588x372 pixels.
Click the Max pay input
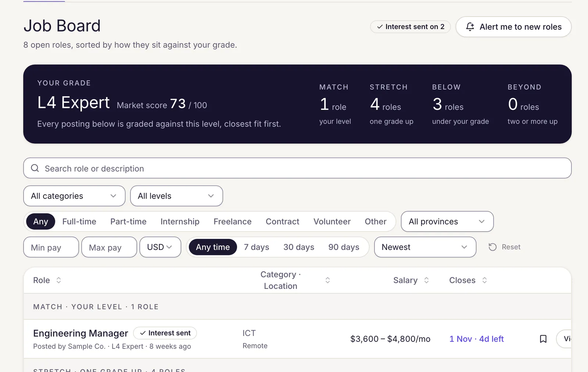(109, 247)
